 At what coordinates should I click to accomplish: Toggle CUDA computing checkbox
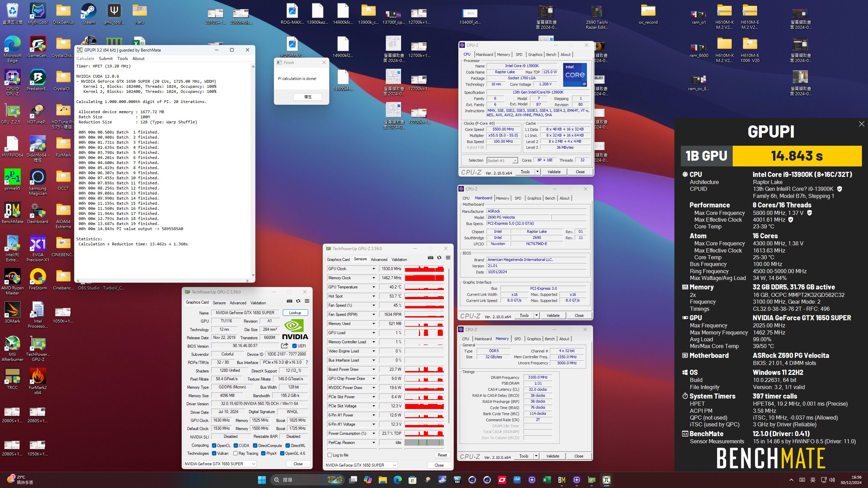click(x=236, y=446)
